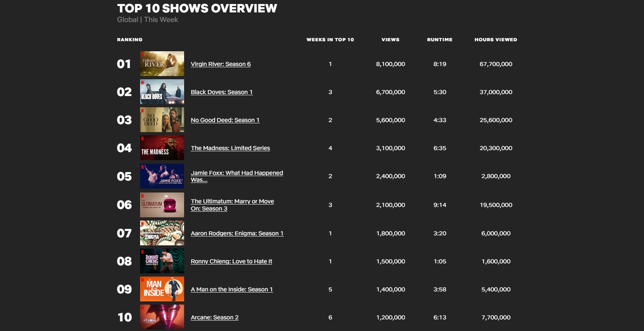Image resolution: width=644 pixels, height=331 pixels.
Task: Click the Man on the Inside thumbnail
Action: coord(162,289)
